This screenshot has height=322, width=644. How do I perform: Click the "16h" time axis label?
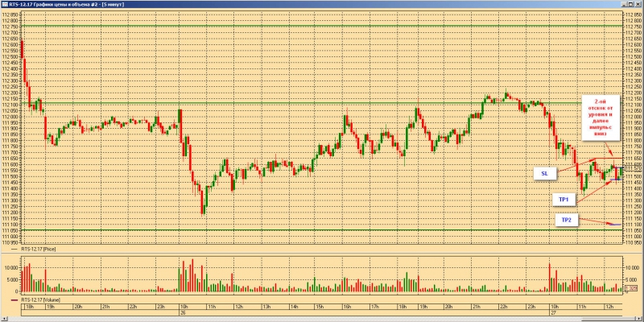pos(348,307)
